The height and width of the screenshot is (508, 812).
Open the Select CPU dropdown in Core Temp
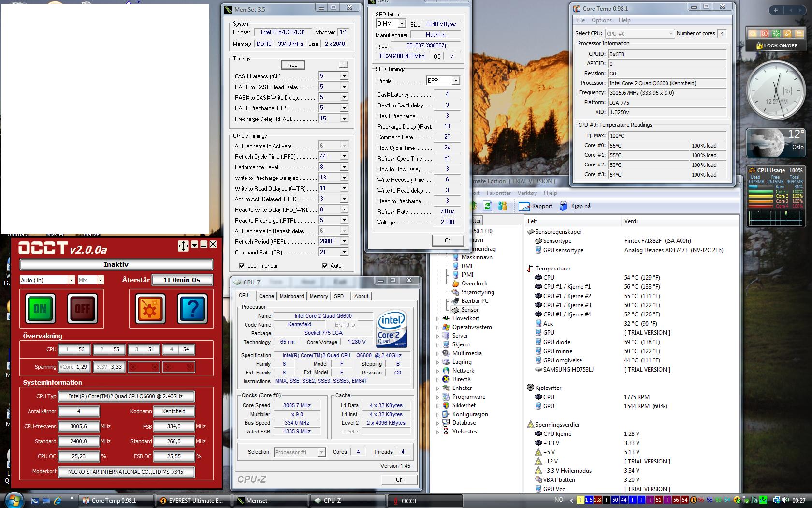click(x=639, y=34)
